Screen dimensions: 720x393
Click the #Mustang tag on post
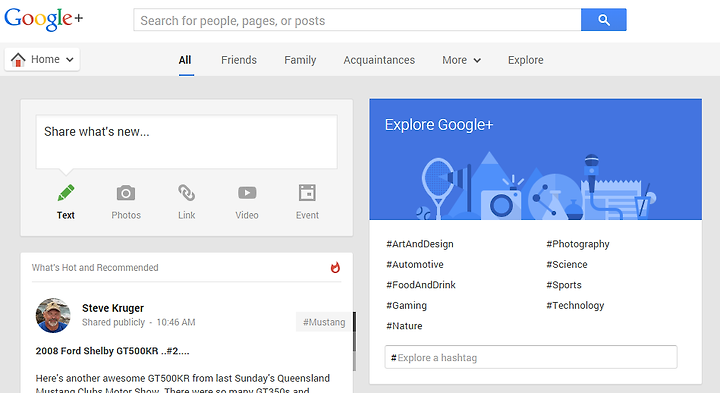[x=324, y=322]
